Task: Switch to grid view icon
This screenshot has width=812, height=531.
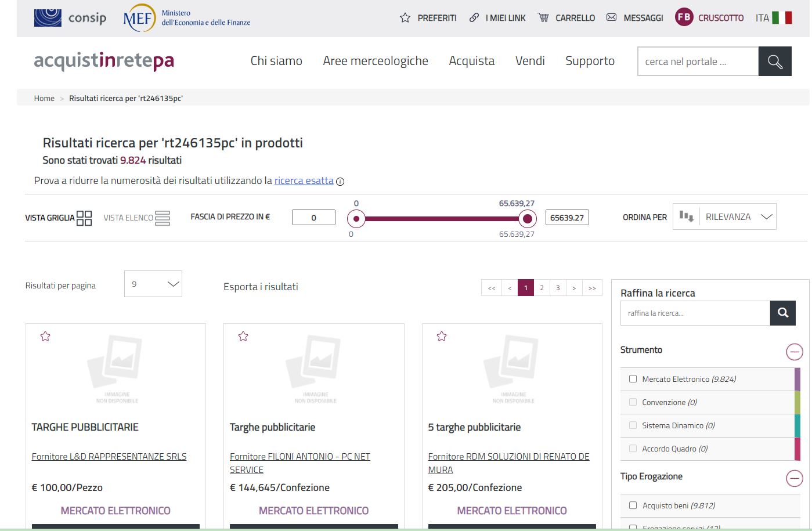Action: [x=84, y=218]
